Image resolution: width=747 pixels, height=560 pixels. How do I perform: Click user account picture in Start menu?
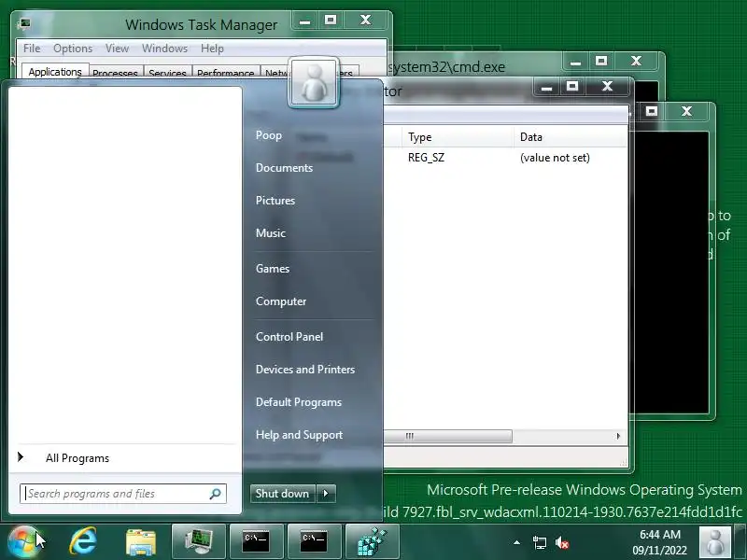click(314, 82)
